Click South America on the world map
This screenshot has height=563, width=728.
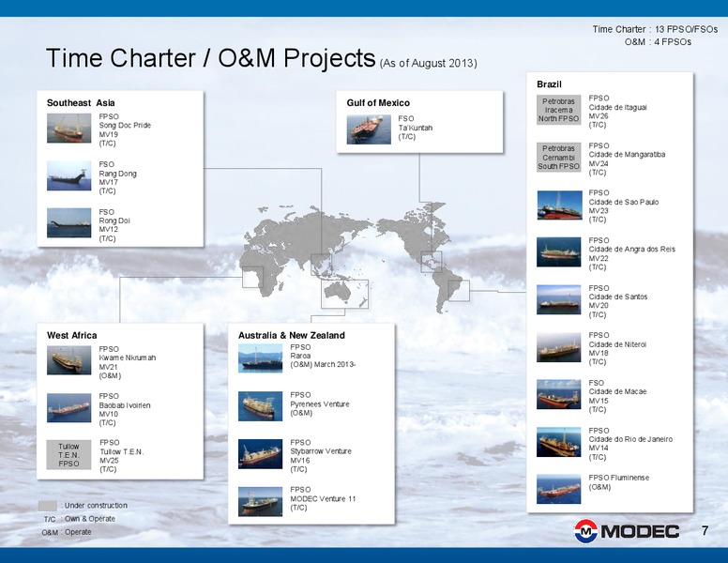point(447,290)
